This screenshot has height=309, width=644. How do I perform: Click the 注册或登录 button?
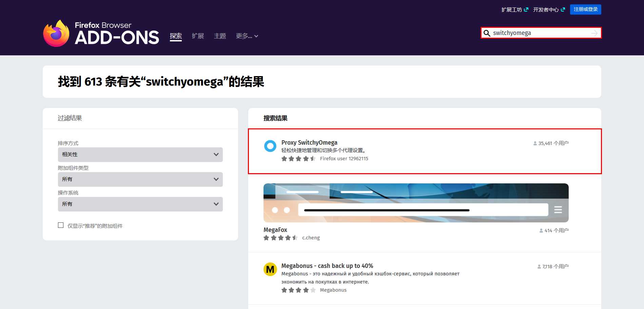(x=586, y=10)
